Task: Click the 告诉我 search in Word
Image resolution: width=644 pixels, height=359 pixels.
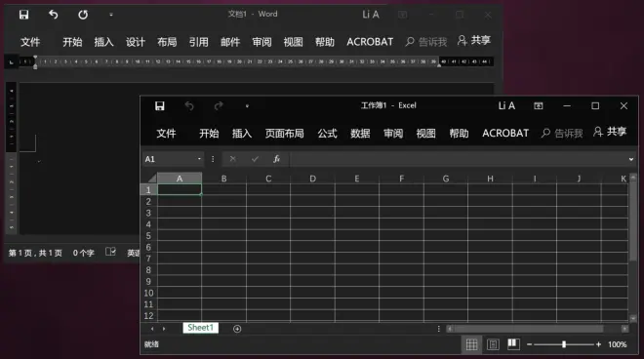Action: (x=426, y=42)
